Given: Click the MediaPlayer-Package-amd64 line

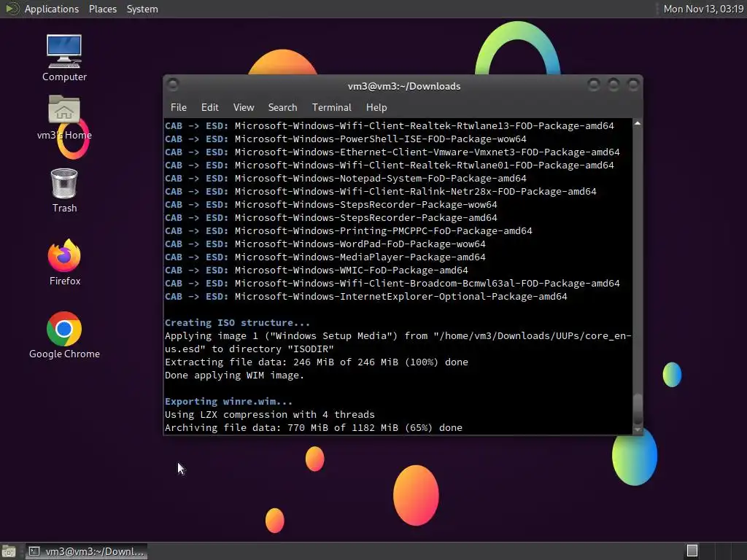Looking at the screenshot, I should pyautogui.click(x=325, y=257).
